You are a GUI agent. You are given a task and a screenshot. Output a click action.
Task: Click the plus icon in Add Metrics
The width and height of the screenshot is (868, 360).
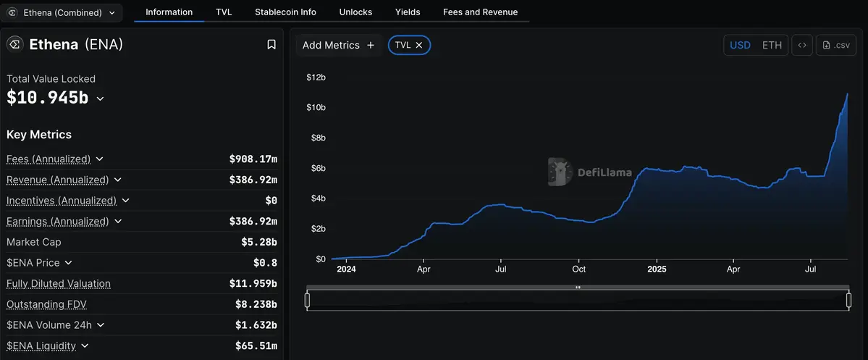[371, 45]
